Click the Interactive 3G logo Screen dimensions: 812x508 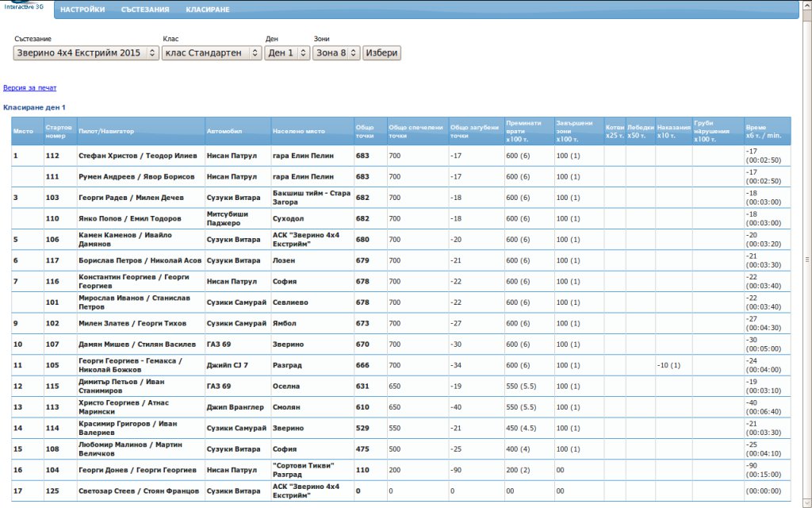click(24, 6)
